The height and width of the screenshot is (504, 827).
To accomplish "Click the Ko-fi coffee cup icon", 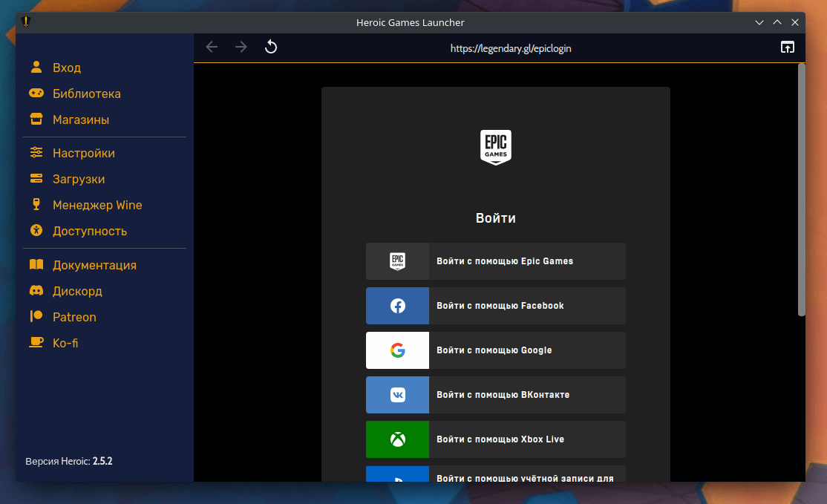I will click(36, 343).
